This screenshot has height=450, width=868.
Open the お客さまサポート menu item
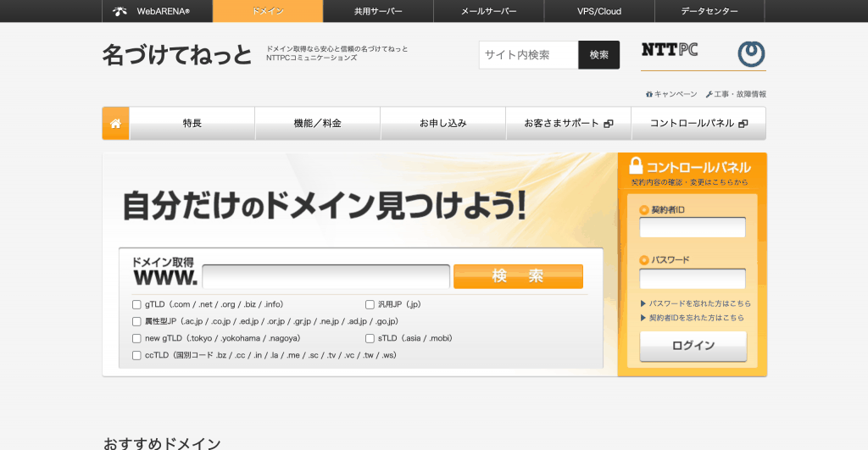pyautogui.click(x=569, y=124)
